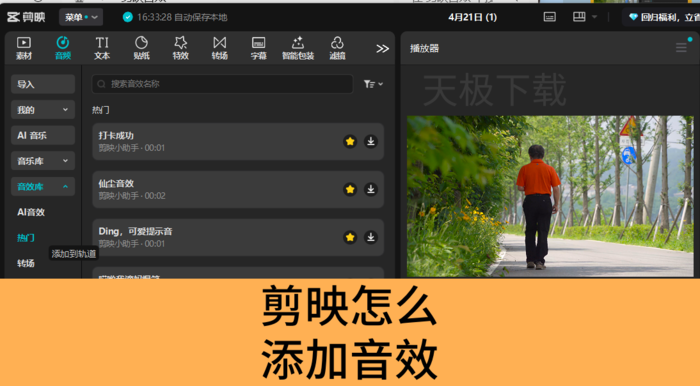Open the layout dropdown arrow

pyautogui.click(x=594, y=17)
